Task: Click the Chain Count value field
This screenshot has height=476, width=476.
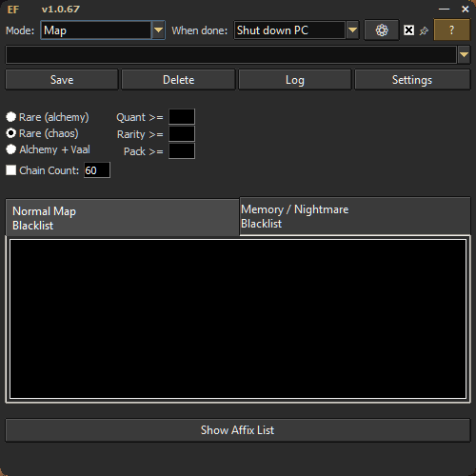Action: point(97,170)
